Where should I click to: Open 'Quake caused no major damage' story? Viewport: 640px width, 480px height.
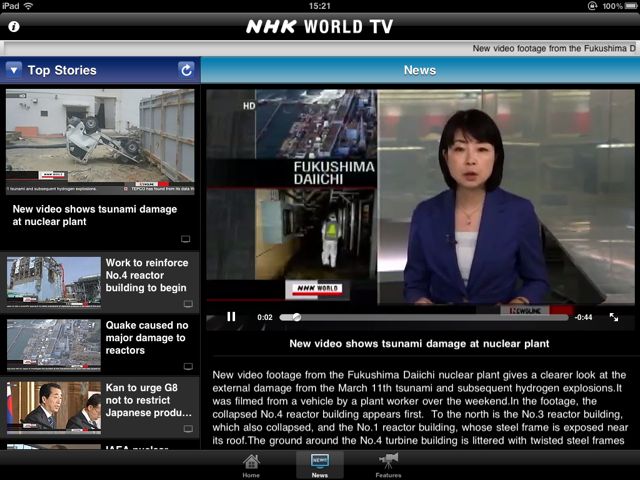click(100, 345)
